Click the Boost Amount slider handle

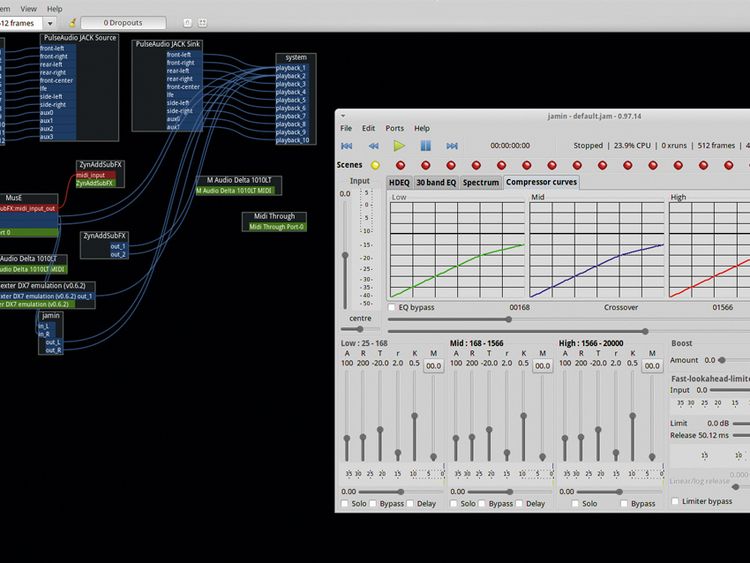coord(722,360)
